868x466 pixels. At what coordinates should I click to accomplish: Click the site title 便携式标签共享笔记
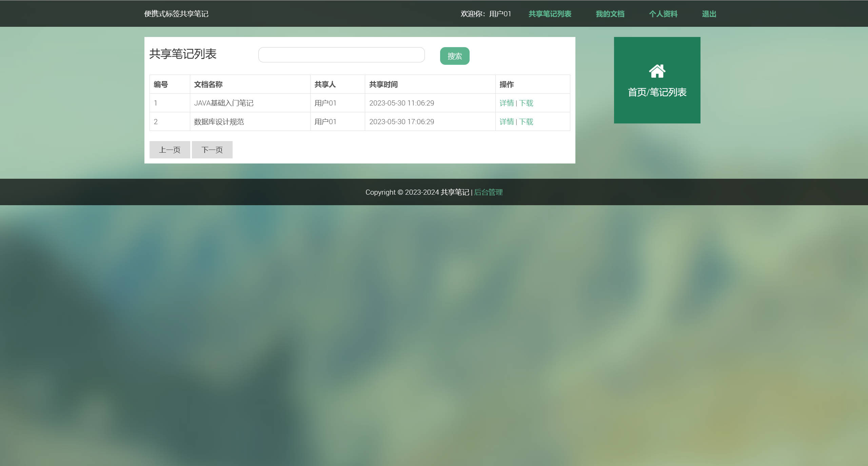coord(176,14)
